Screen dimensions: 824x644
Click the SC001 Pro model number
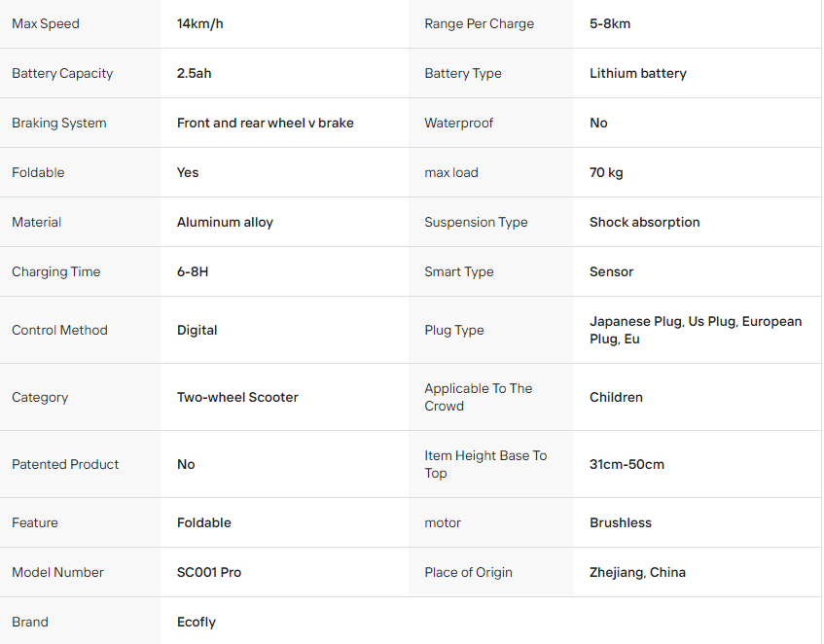click(208, 572)
